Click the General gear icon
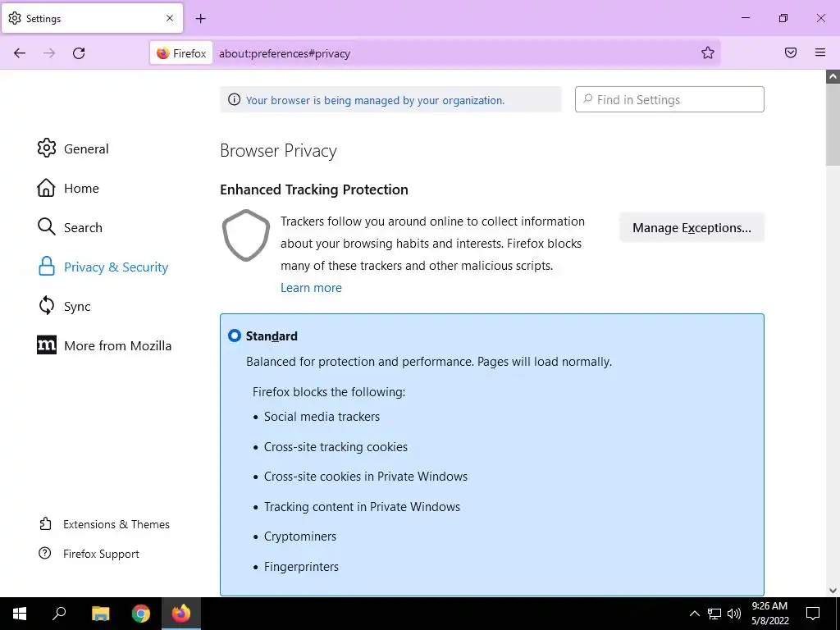The width and height of the screenshot is (840, 630). tap(47, 148)
